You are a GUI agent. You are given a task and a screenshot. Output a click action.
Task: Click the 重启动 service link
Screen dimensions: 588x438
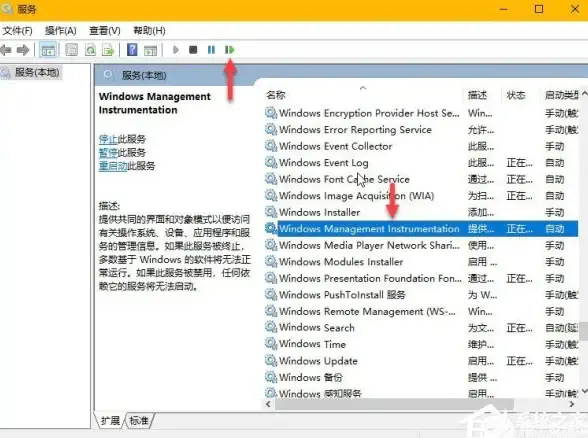click(x=113, y=166)
